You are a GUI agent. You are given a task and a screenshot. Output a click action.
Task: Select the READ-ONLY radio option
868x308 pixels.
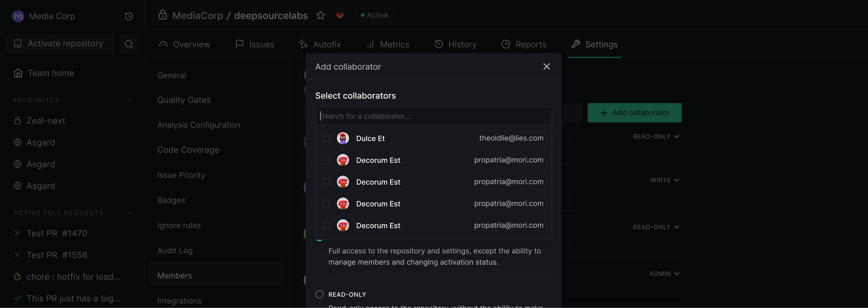(x=319, y=294)
